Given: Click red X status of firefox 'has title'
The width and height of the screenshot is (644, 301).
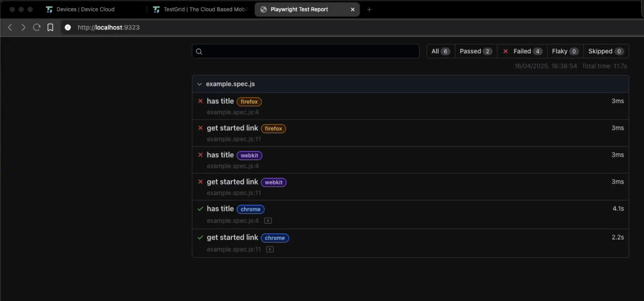Looking at the screenshot, I should (200, 101).
